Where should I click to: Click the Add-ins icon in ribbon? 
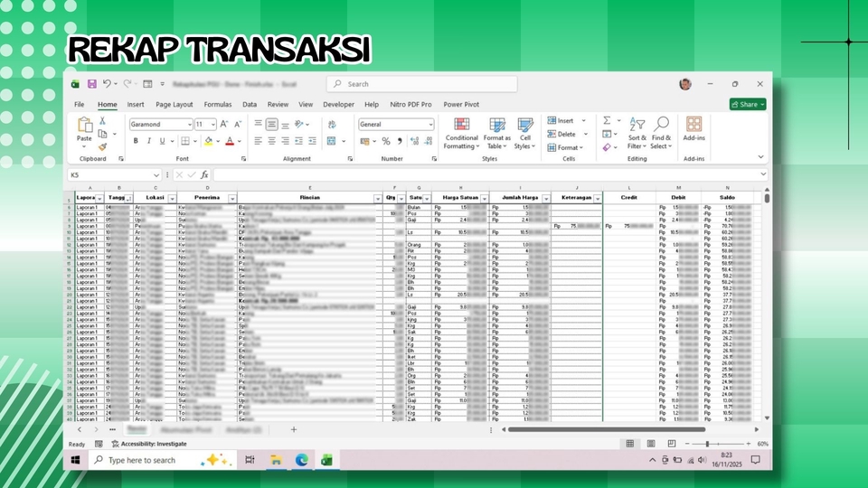point(693,128)
